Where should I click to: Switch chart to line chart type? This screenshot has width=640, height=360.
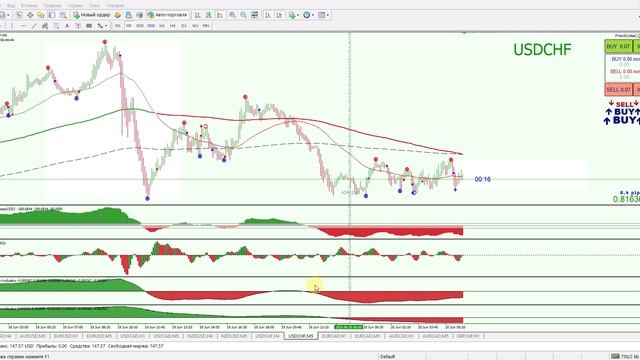[220, 15]
